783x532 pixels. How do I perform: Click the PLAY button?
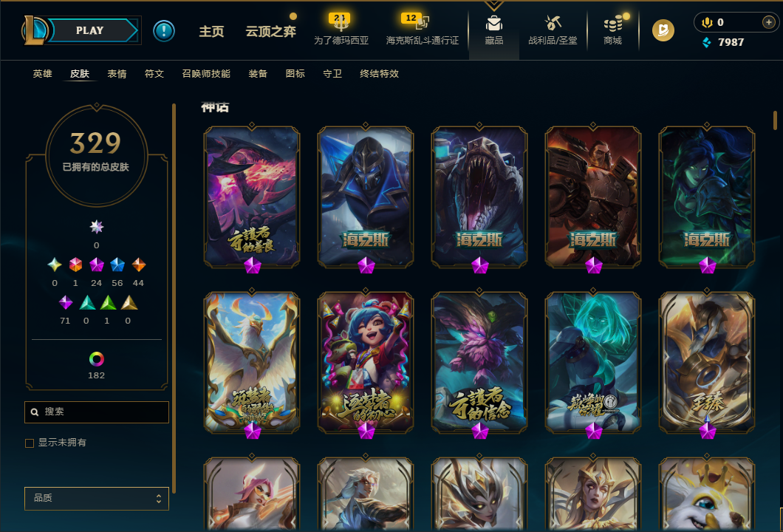(90, 30)
